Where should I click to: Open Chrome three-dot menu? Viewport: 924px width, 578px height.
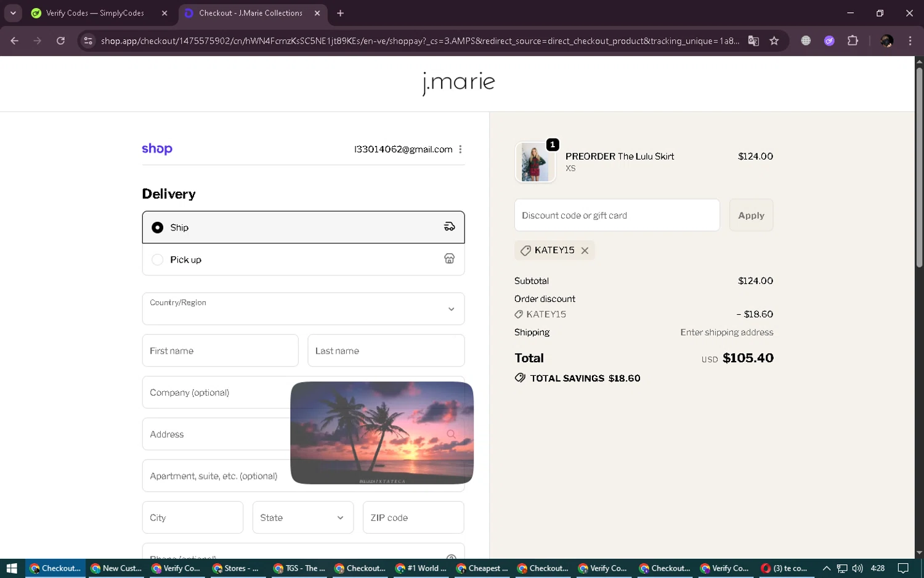tap(910, 41)
